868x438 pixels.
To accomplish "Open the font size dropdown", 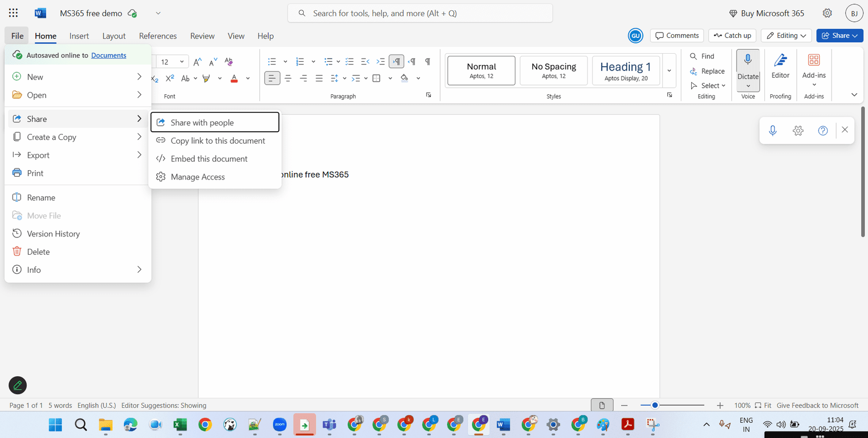I will coord(182,62).
